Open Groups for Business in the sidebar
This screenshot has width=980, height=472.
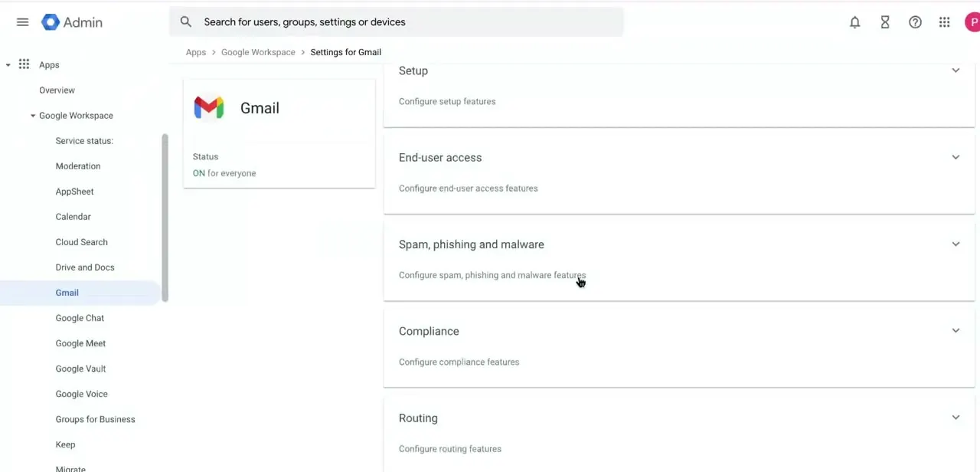click(x=95, y=419)
